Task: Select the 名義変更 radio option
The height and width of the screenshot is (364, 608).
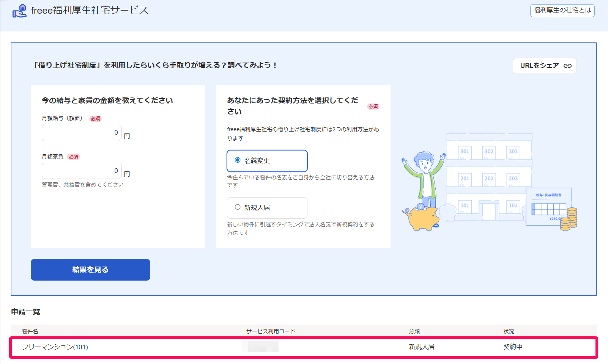Action: tap(267, 161)
